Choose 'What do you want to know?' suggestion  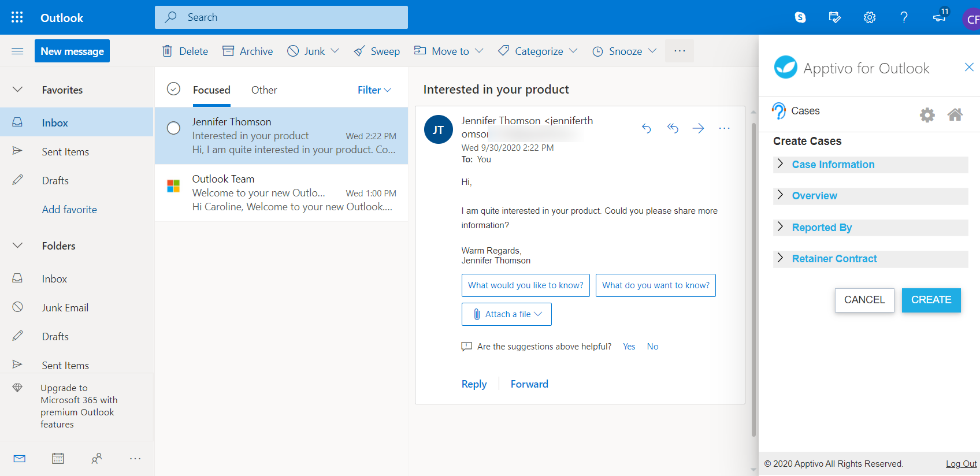(x=655, y=285)
